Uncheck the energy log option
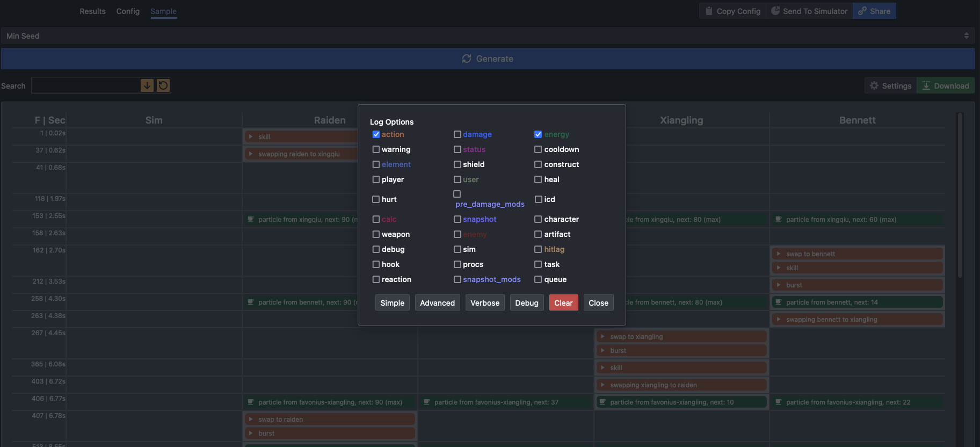Screen dimensions: 980x447 538,134
